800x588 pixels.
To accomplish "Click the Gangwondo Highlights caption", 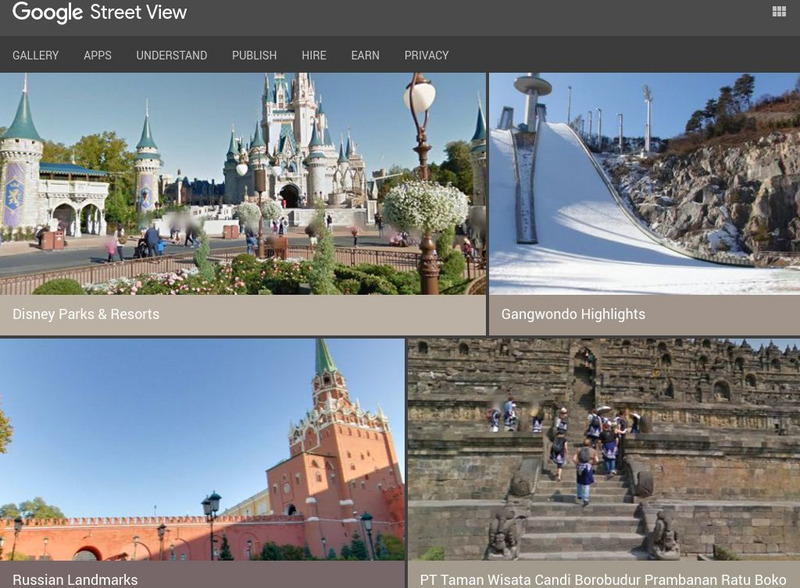I will coord(573,314).
